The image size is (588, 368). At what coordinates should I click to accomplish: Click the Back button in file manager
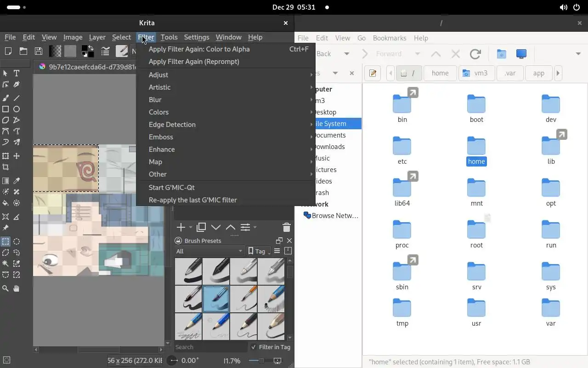[x=323, y=54]
